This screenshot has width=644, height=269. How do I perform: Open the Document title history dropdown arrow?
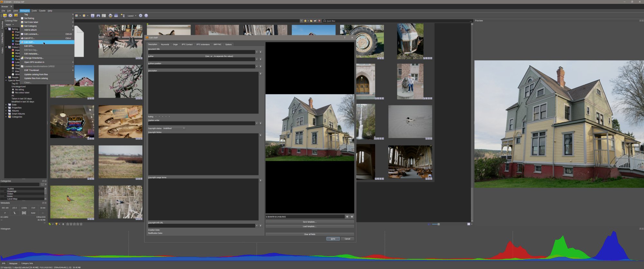coord(257,52)
